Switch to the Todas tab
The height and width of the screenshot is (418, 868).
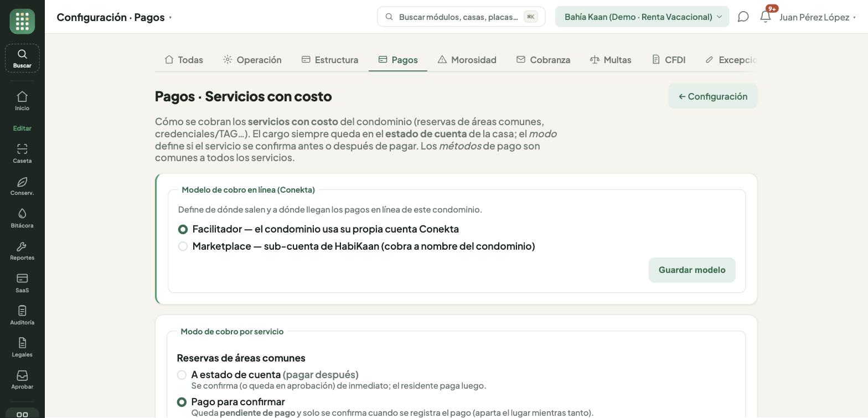pos(184,60)
